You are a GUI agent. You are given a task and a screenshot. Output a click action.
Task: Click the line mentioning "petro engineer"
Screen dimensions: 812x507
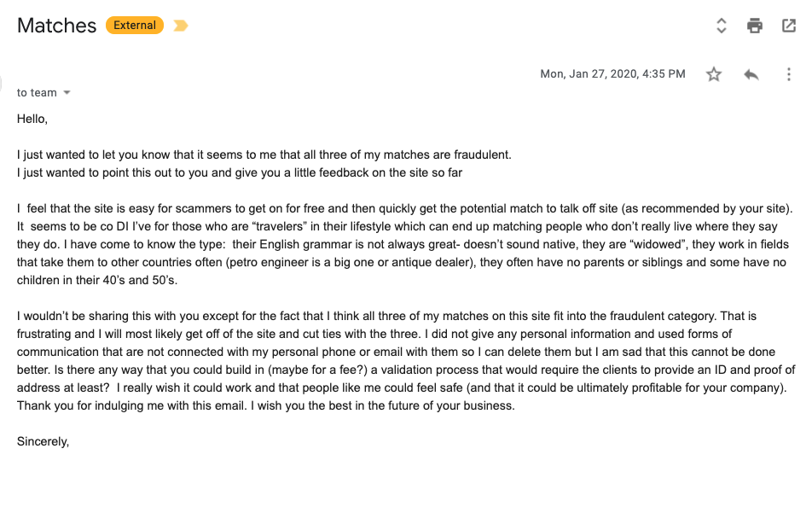(x=402, y=262)
